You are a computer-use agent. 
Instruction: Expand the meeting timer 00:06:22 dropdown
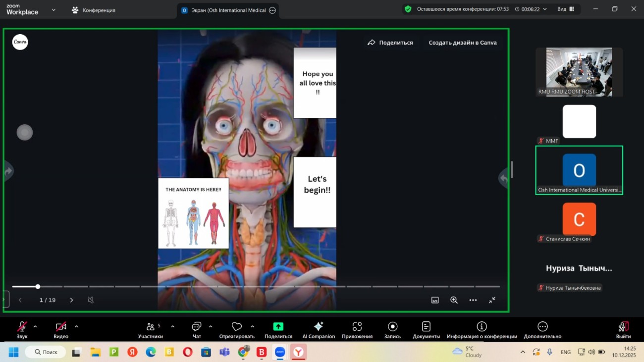(x=544, y=8)
